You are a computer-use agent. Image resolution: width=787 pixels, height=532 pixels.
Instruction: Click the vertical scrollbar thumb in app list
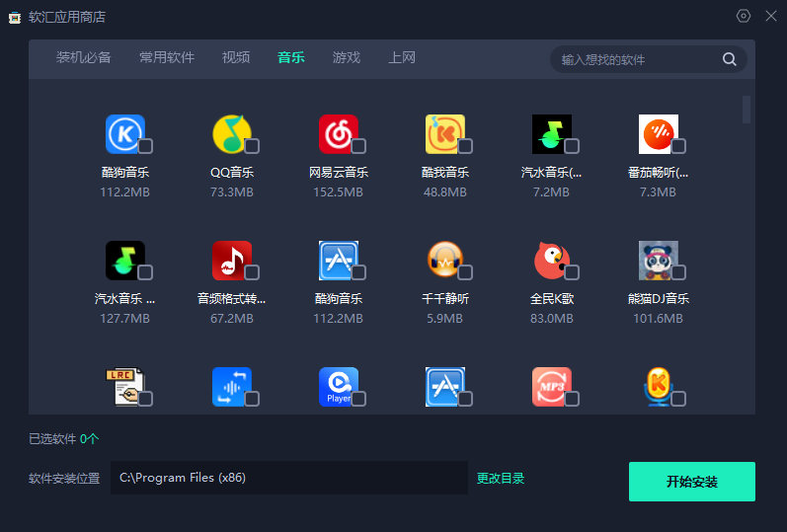point(747,110)
